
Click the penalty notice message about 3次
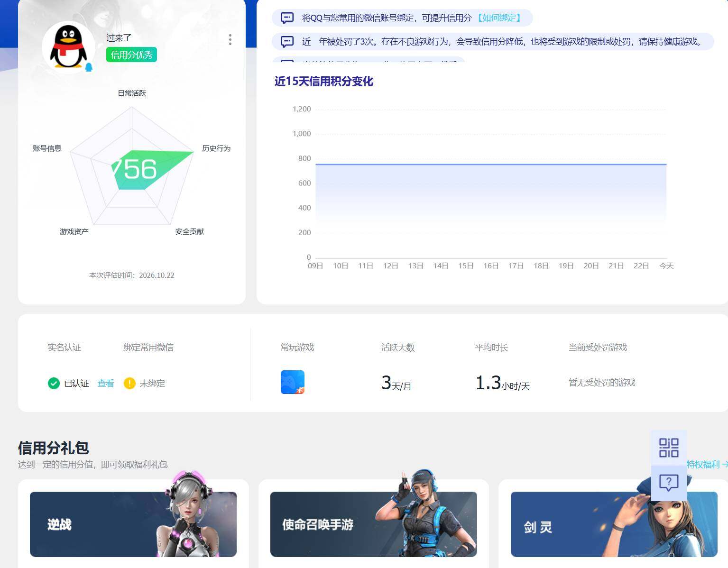[502, 42]
